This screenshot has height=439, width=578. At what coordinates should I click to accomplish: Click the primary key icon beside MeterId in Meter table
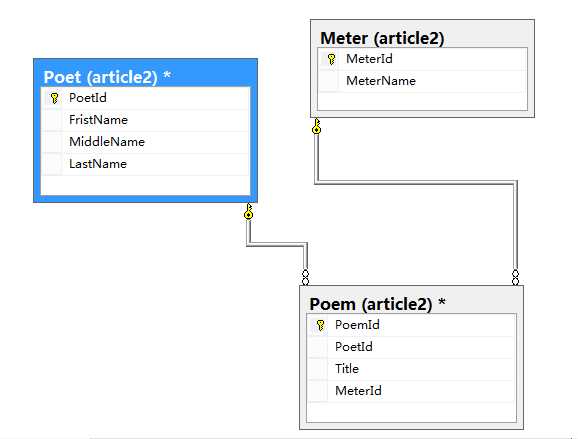331,59
